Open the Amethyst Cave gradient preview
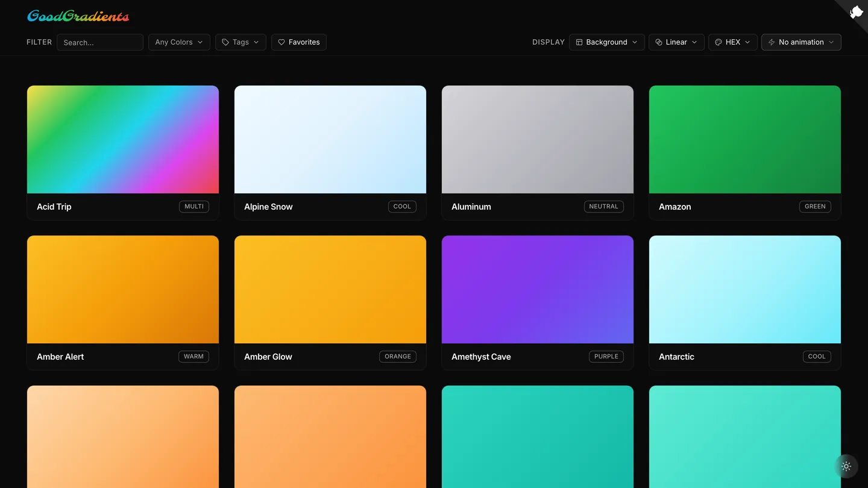Screen dimensions: 868x488 pos(538,289)
